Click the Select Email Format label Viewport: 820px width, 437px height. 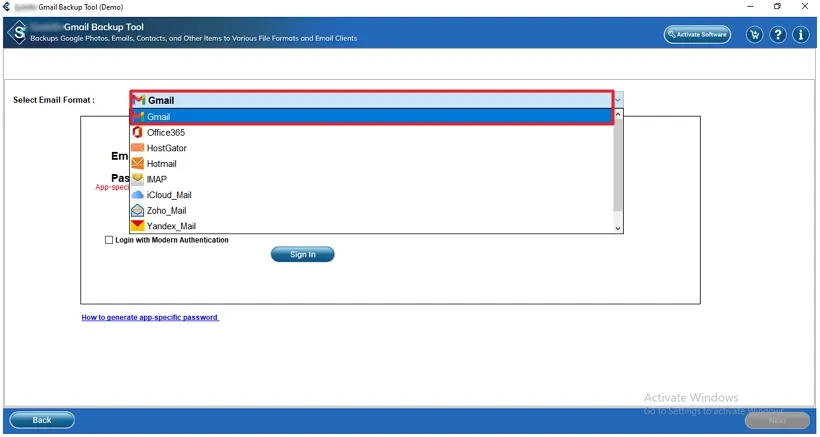coord(54,100)
